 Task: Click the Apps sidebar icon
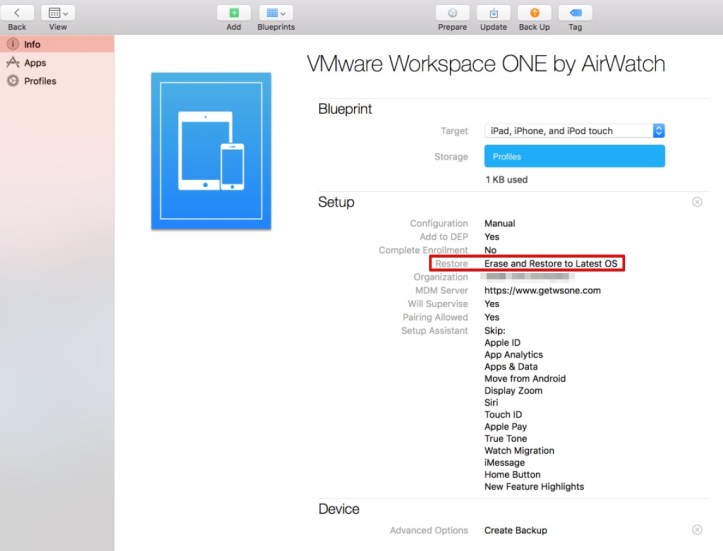[13, 62]
